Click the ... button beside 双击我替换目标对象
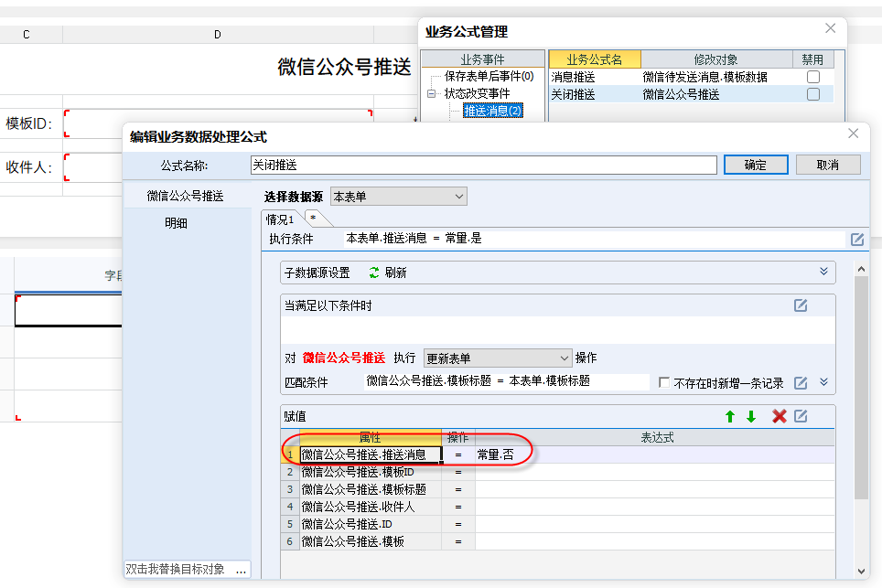The height and width of the screenshot is (588, 882). pyautogui.click(x=242, y=570)
